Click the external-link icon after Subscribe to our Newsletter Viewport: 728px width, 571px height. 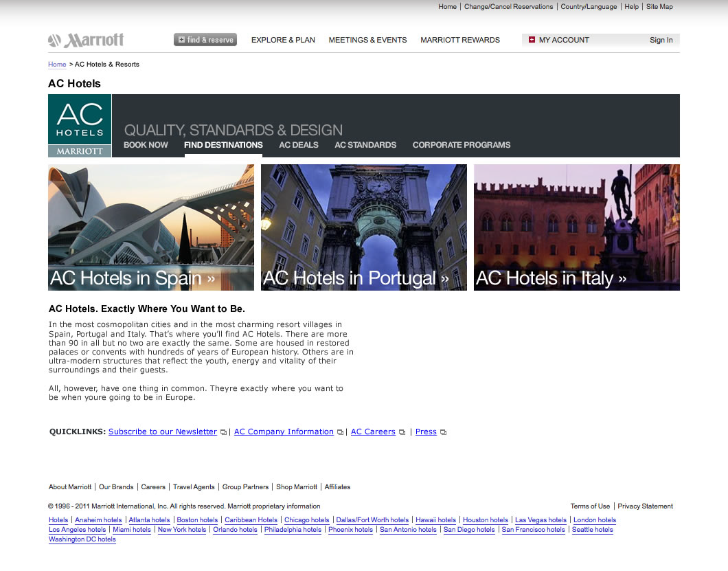point(223,432)
